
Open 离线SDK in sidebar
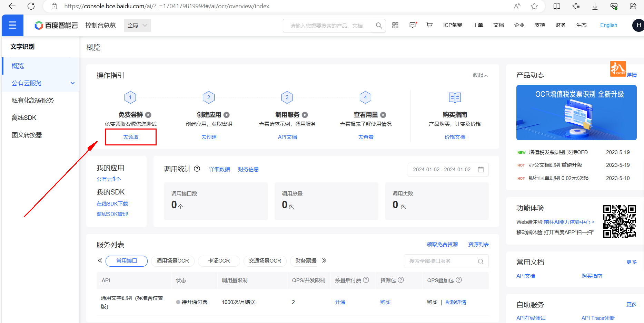(x=24, y=118)
